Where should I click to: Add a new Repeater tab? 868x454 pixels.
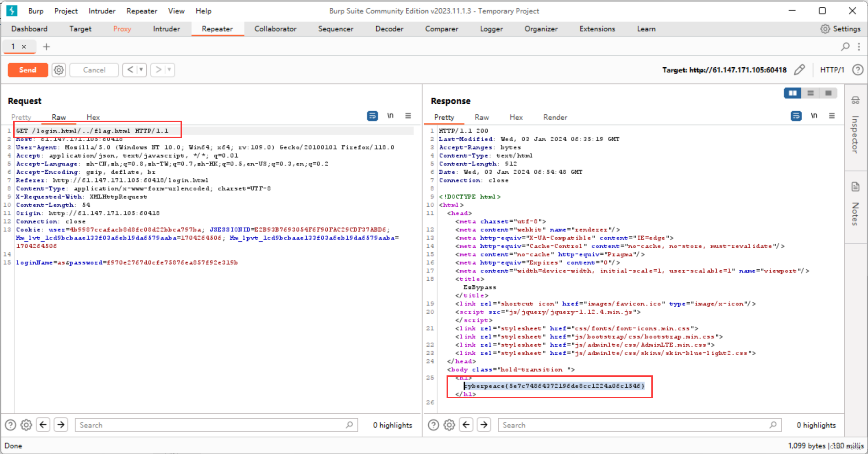point(46,47)
